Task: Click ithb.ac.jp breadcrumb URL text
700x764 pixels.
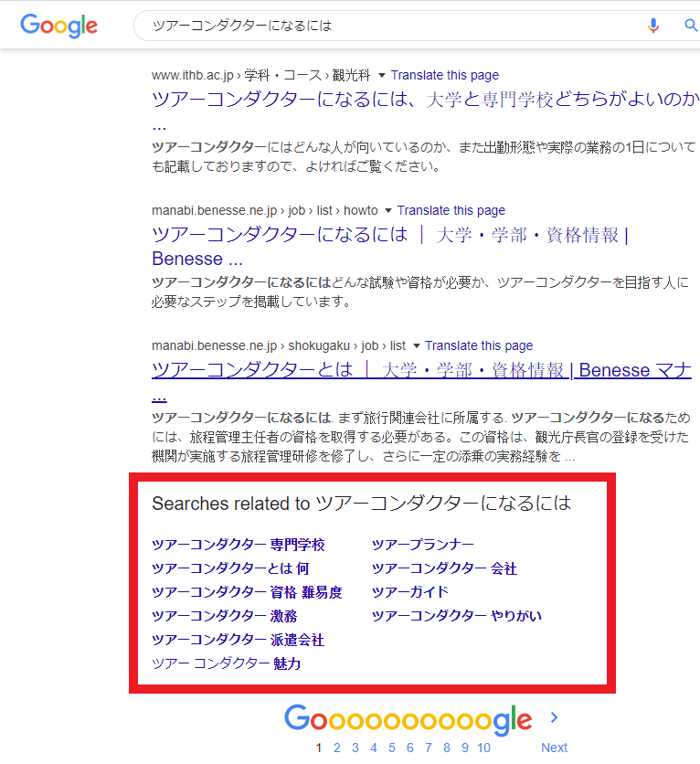Action: tap(261, 76)
